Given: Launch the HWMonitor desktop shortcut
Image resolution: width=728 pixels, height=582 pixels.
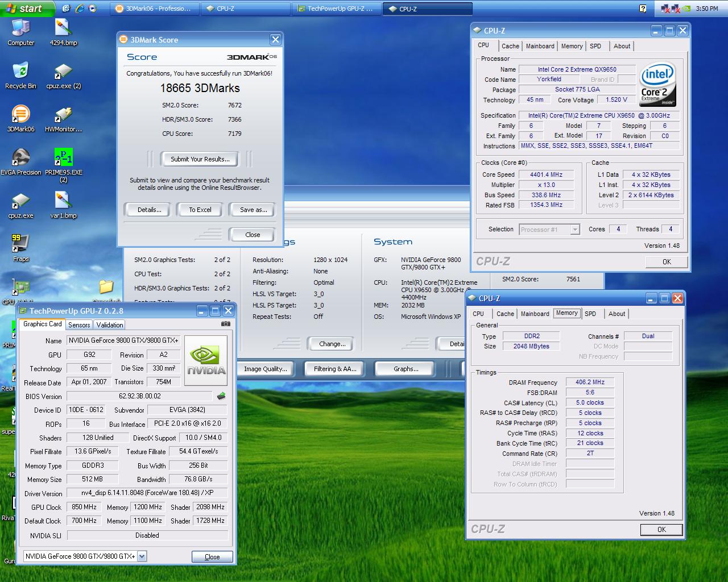Looking at the screenshot, I should (63, 118).
